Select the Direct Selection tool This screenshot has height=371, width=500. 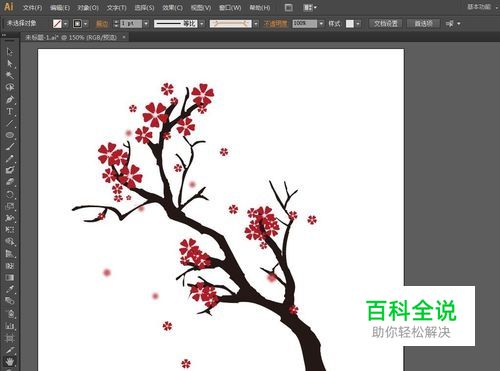(9, 63)
